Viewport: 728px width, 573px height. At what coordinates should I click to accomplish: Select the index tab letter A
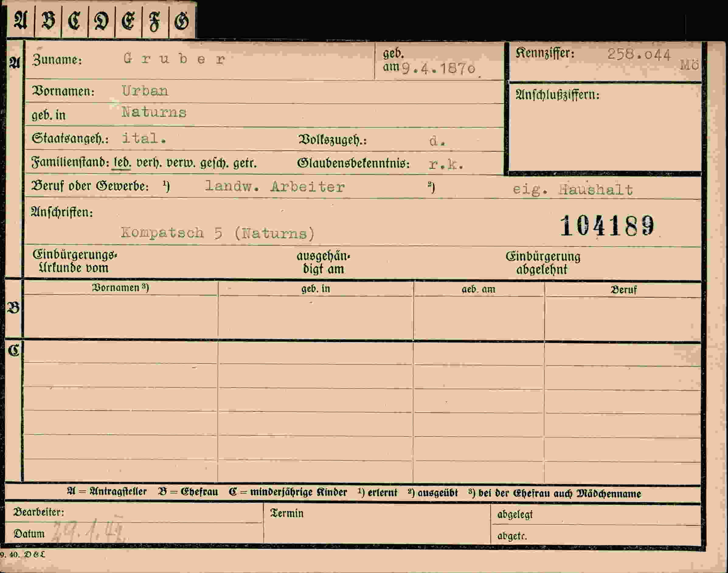(x=20, y=20)
